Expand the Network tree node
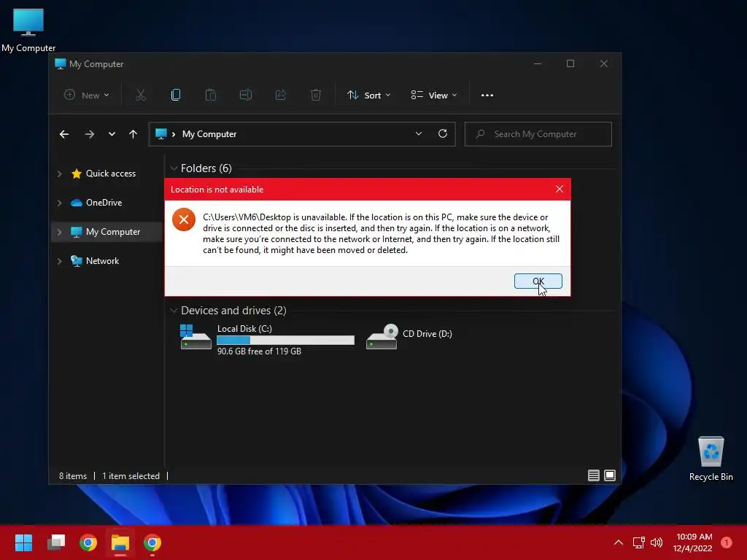Screen dimensions: 747x560 (x=60, y=261)
